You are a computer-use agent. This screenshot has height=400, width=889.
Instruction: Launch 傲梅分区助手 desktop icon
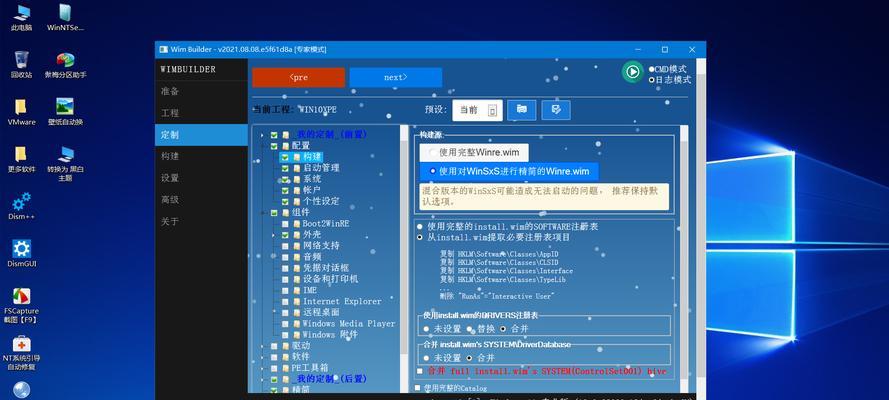pyautogui.click(x=65, y=64)
